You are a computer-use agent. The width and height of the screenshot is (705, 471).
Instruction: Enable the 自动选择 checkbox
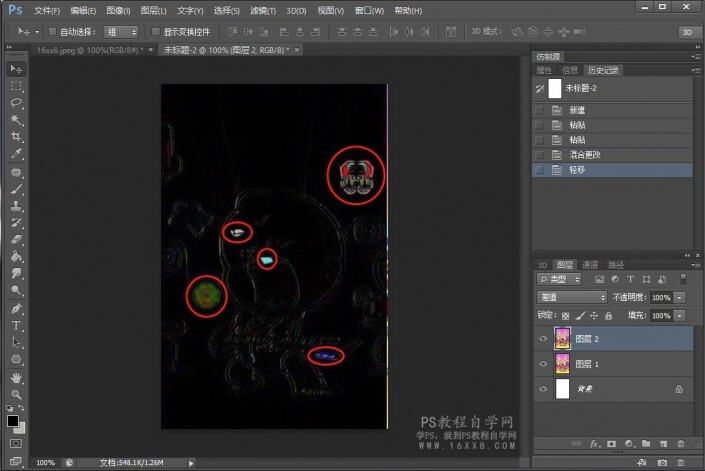click(52, 32)
